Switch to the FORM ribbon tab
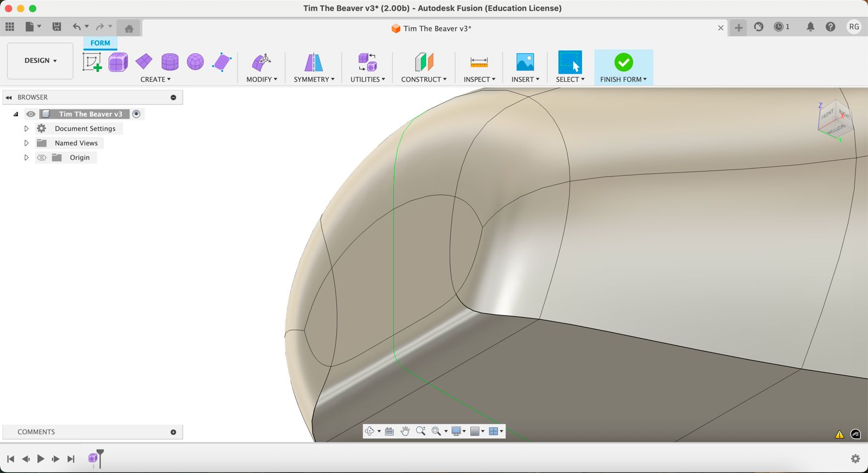The width and height of the screenshot is (868, 473). (100, 43)
